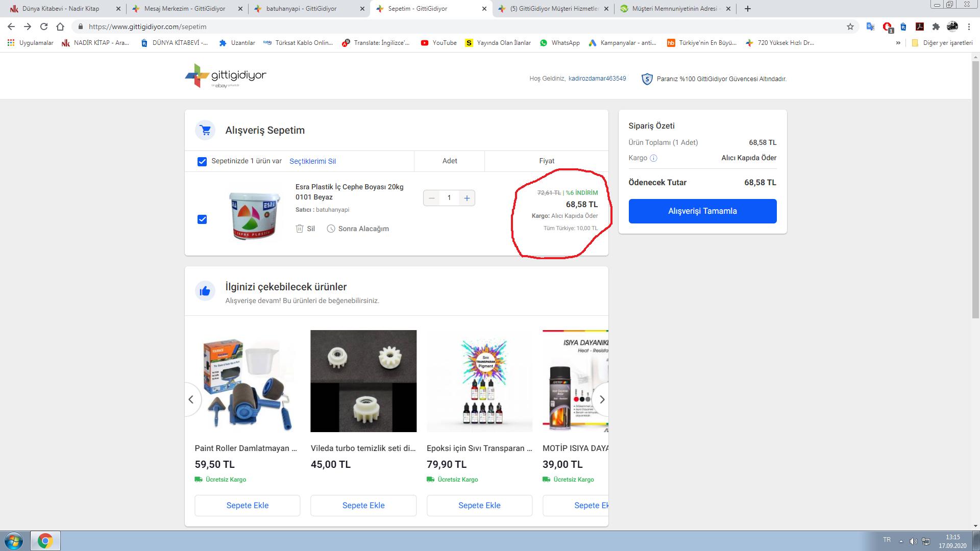This screenshot has height=551, width=980.
Task: Click the trash Sil icon for the paint item
Action: click(300, 229)
